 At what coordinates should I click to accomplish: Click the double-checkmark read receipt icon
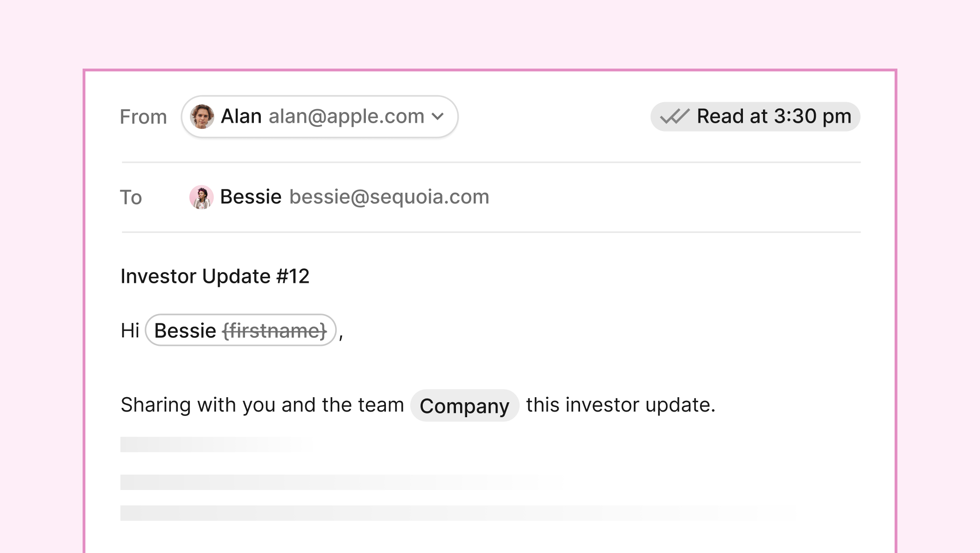[674, 117]
